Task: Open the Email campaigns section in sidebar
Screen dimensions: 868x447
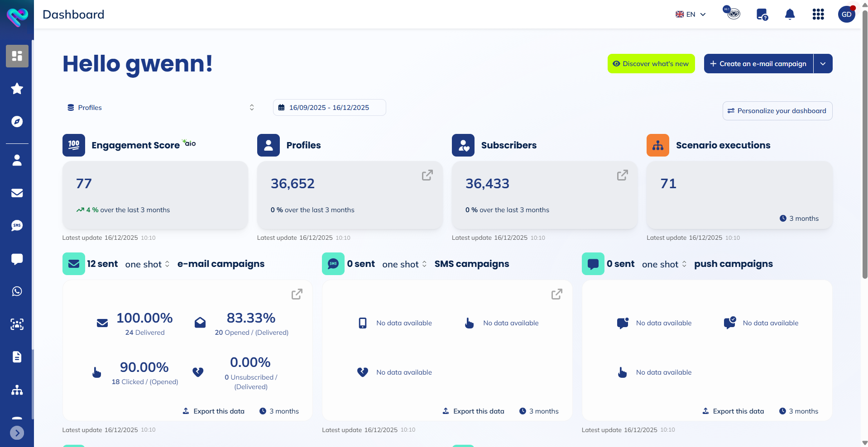Action: tap(17, 193)
